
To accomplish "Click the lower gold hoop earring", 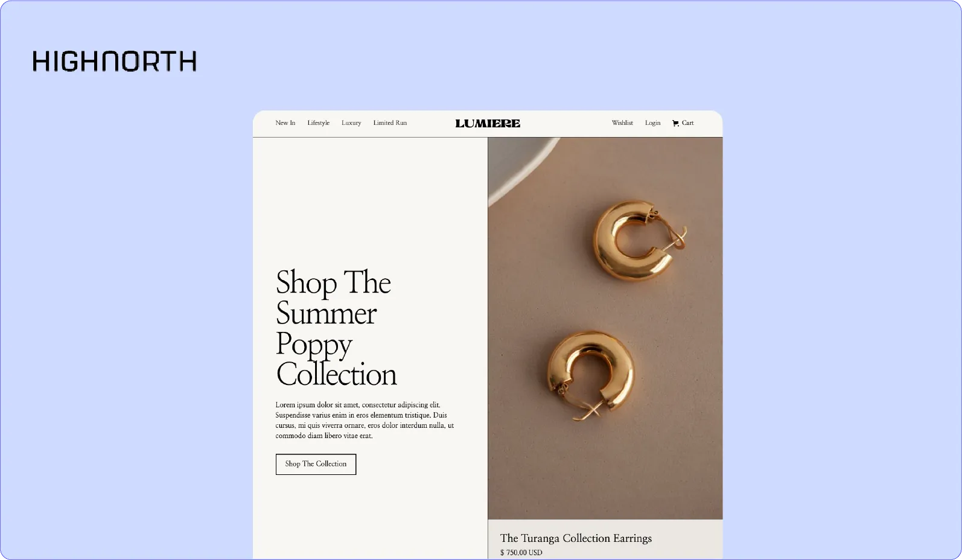I will click(x=590, y=374).
